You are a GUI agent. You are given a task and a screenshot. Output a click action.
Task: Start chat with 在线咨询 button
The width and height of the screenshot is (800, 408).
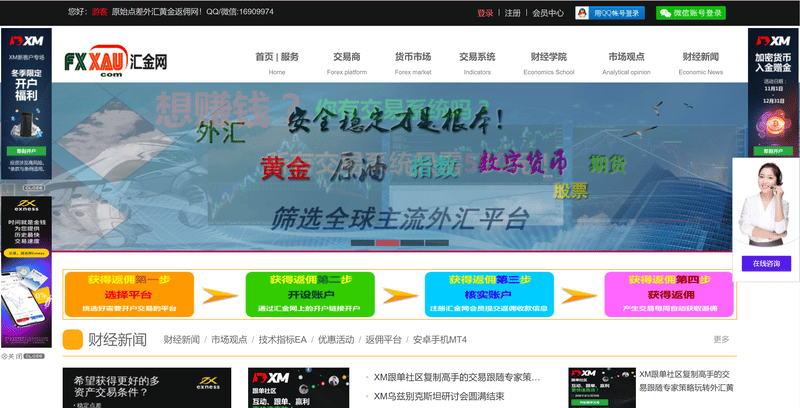(766, 264)
